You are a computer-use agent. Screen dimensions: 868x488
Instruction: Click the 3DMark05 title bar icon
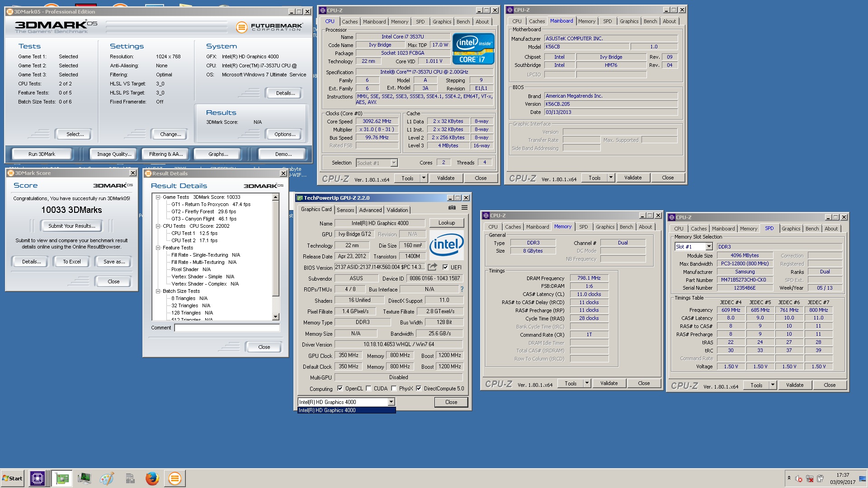tap(9, 11)
